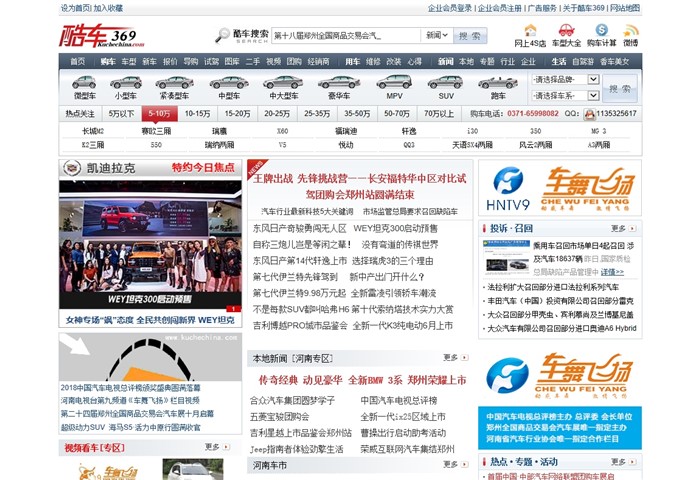Open 首页 in the navigation bar
700x480 pixels.
pos(77,62)
